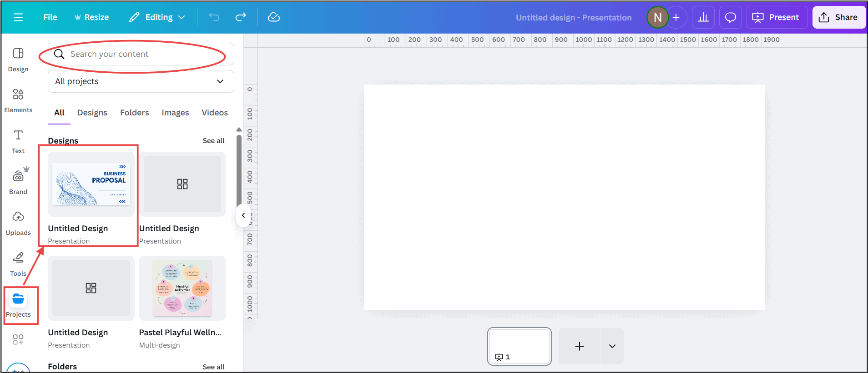Click the cloud save status icon
The width and height of the screenshot is (868, 373).
coord(273,17)
